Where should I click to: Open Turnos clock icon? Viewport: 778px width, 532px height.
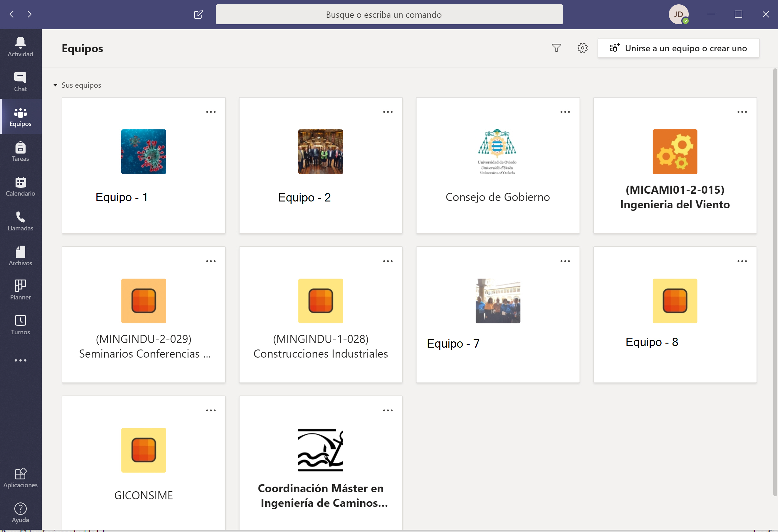21,324
